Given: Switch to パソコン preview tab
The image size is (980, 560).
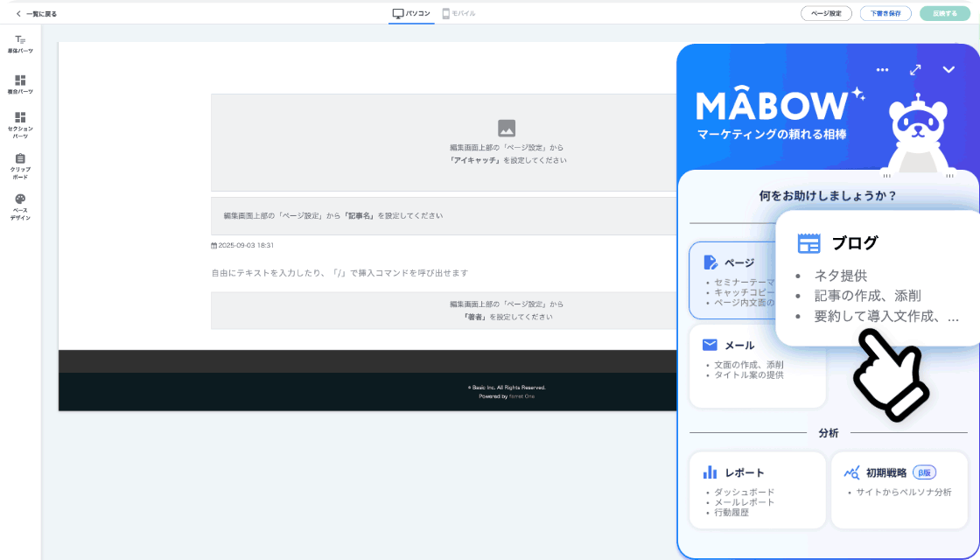Looking at the screenshot, I should (x=411, y=13).
